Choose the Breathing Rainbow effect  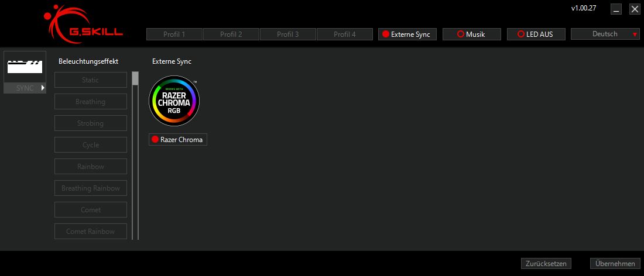pyautogui.click(x=91, y=188)
